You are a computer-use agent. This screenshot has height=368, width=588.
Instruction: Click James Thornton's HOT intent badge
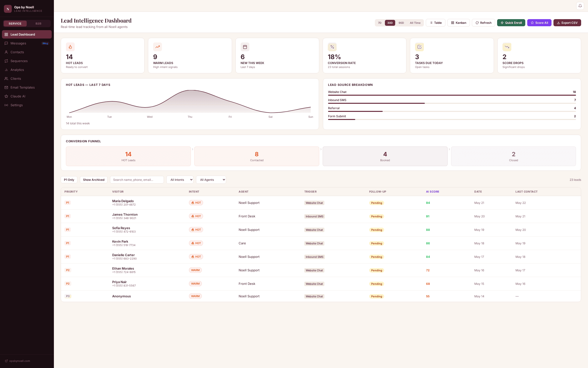pyautogui.click(x=196, y=216)
